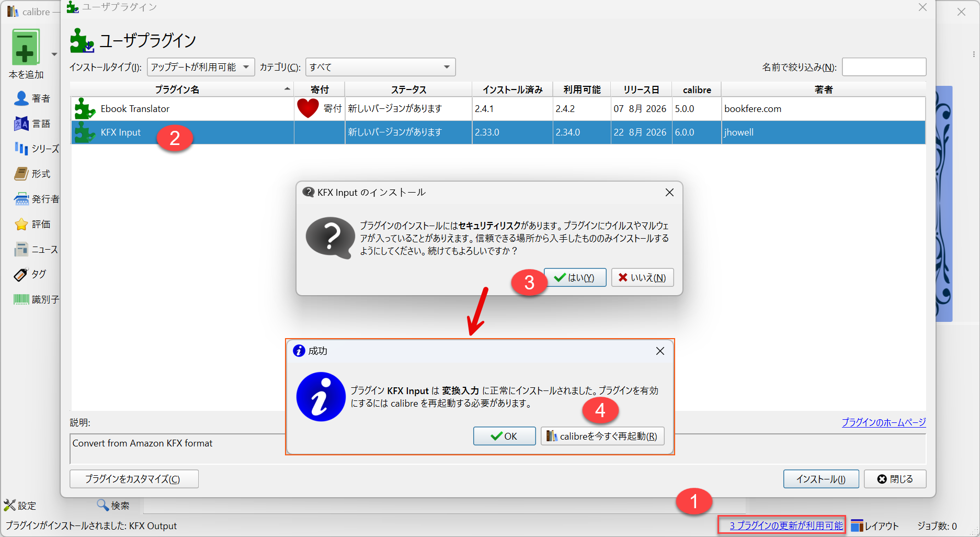Click the 閉じる button

pyautogui.click(x=895, y=479)
